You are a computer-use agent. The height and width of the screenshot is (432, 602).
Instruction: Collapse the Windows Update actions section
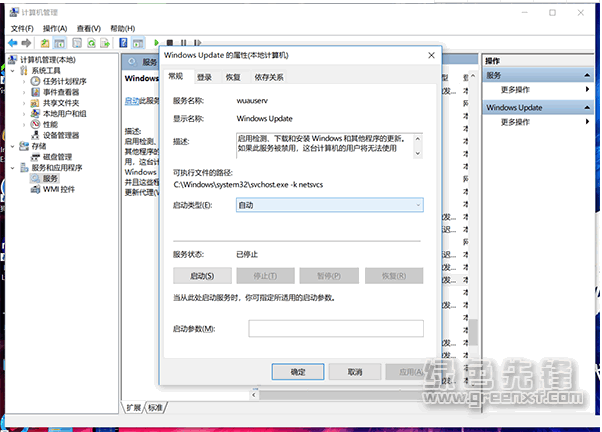(587, 108)
